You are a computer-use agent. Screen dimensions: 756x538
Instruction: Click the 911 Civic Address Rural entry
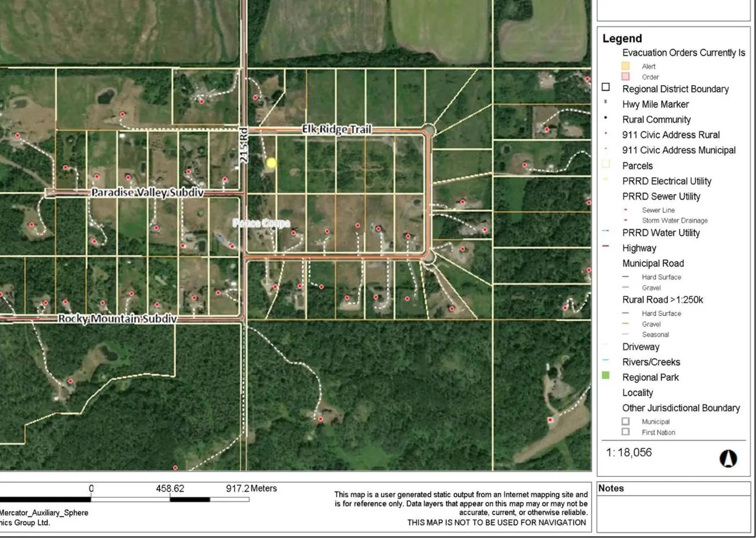pos(671,135)
